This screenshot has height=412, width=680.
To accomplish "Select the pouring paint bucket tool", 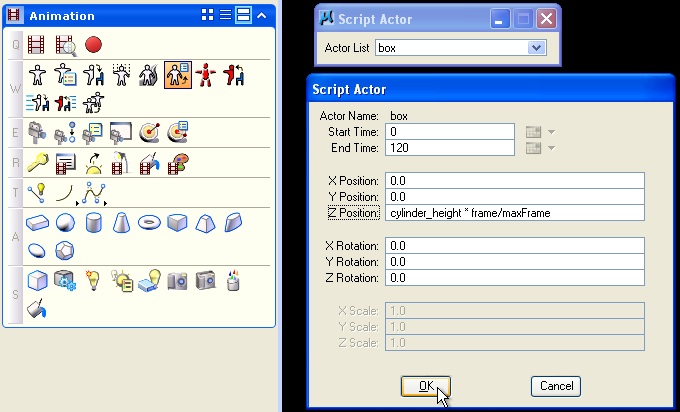I will (x=37, y=308).
